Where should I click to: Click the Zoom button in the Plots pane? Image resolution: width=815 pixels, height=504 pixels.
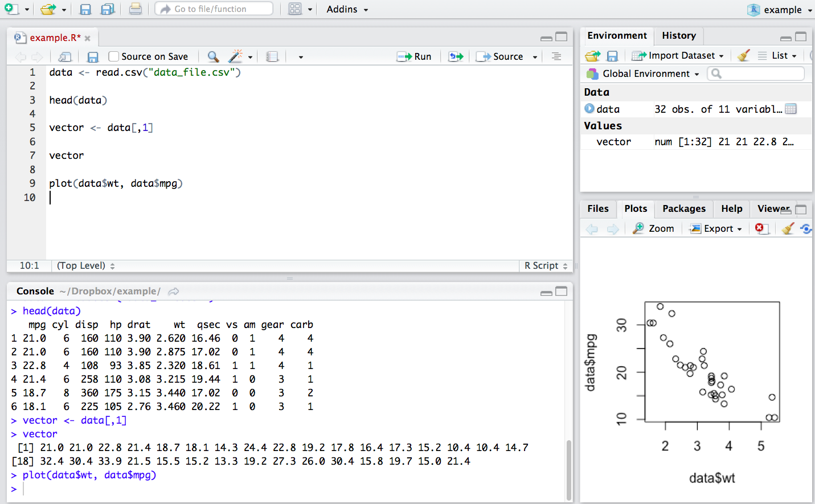[x=654, y=228]
